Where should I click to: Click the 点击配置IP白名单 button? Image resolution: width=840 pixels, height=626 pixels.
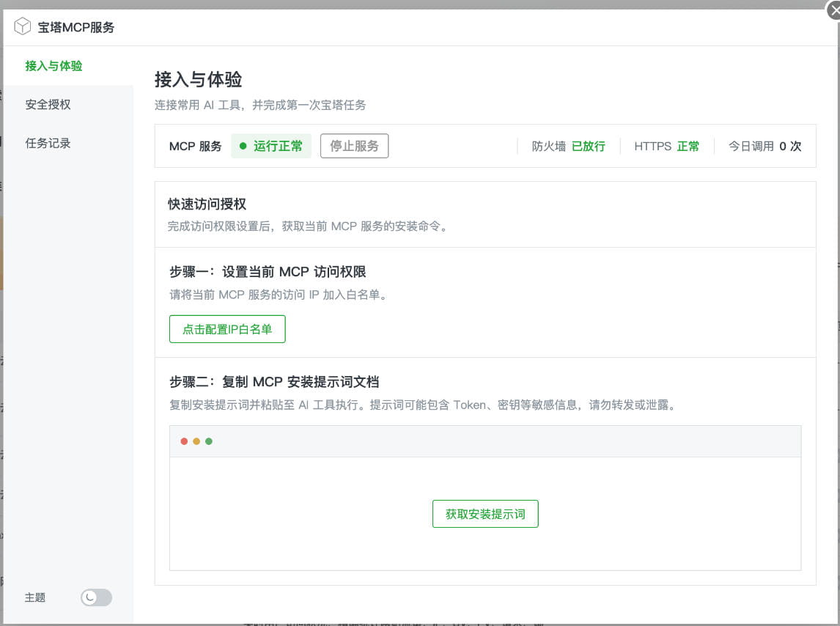coord(227,329)
